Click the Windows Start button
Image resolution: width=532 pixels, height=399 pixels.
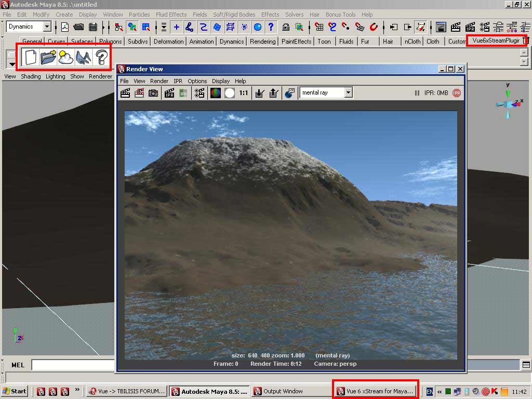(15, 391)
